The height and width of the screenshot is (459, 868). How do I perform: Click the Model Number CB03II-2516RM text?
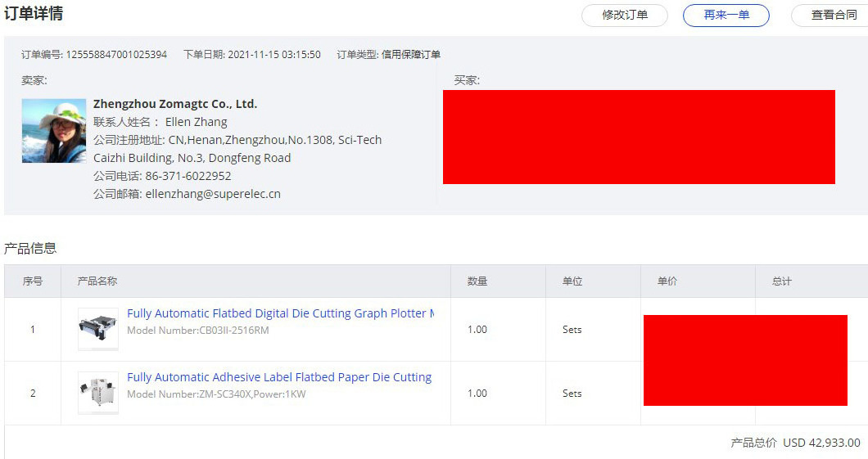coord(197,331)
